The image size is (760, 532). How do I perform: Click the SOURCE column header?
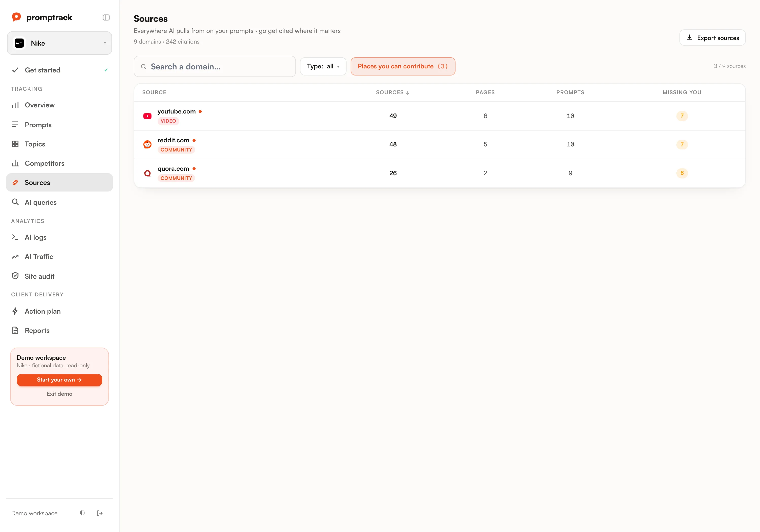point(154,92)
